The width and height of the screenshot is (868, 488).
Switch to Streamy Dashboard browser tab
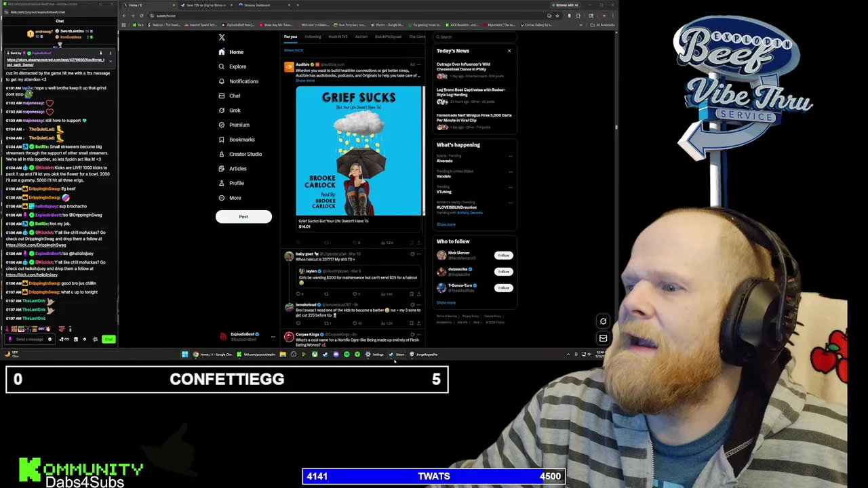pyautogui.click(x=264, y=5)
